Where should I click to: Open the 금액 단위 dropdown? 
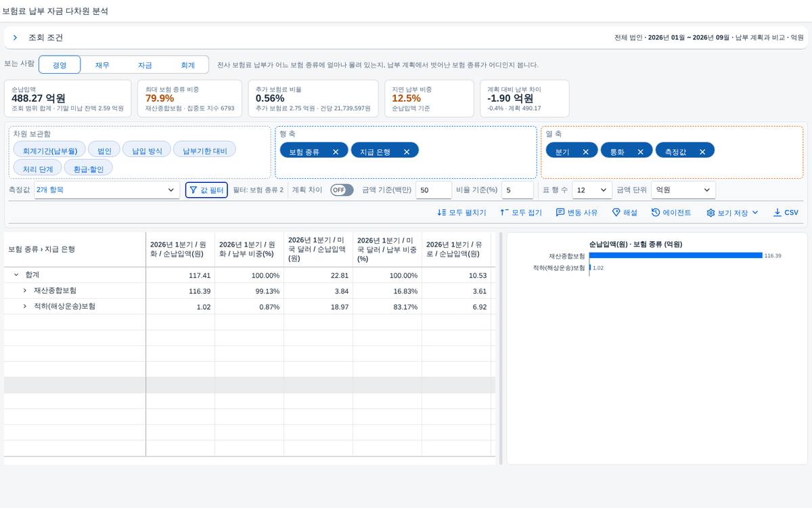coord(683,190)
